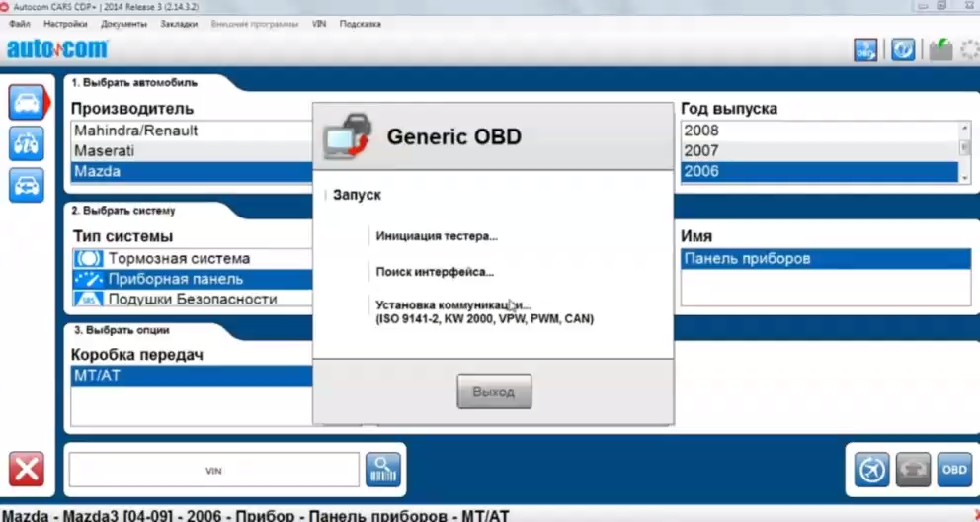This screenshot has height=522, width=980.
Task: Click the Инициация тестера step text
Action: (x=437, y=236)
